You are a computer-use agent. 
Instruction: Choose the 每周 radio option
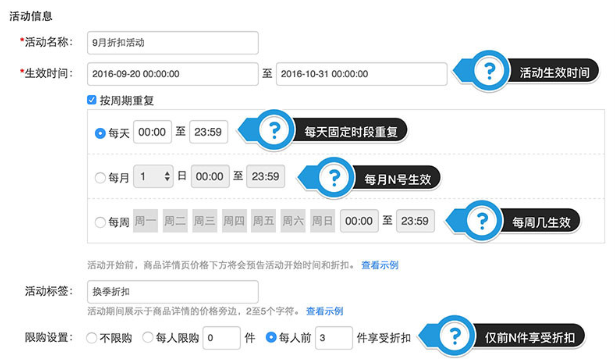(100, 222)
